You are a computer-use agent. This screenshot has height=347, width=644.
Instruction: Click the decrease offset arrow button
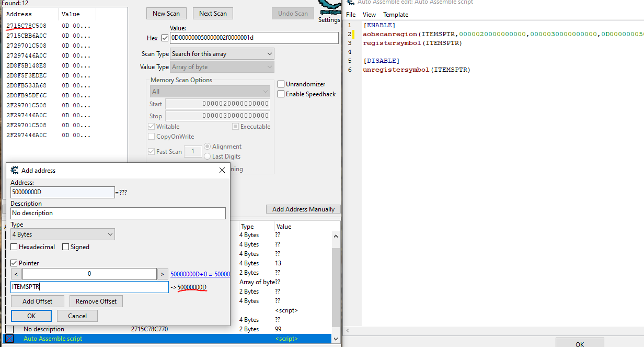pos(16,274)
